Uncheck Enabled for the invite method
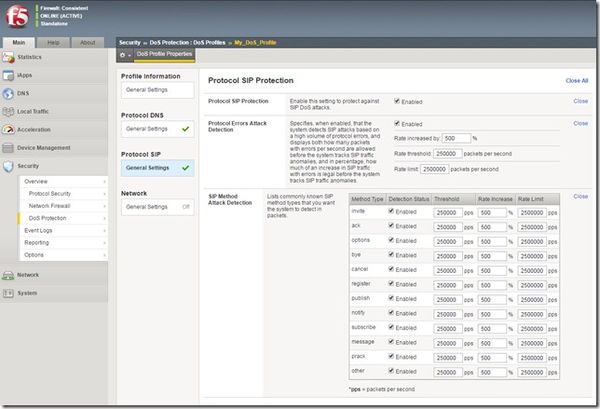The image size is (600, 409). coord(391,213)
